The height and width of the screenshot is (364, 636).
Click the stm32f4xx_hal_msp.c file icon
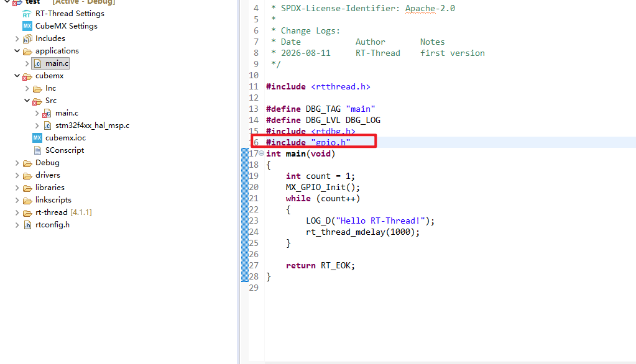click(x=47, y=125)
